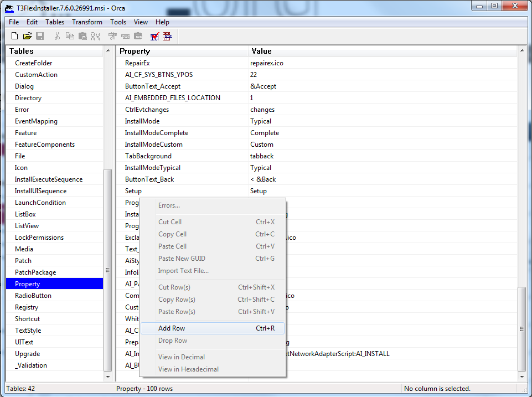This screenshot has width=532, height=397.
Task: Open the Tools menu
Action: click(118, 22)
